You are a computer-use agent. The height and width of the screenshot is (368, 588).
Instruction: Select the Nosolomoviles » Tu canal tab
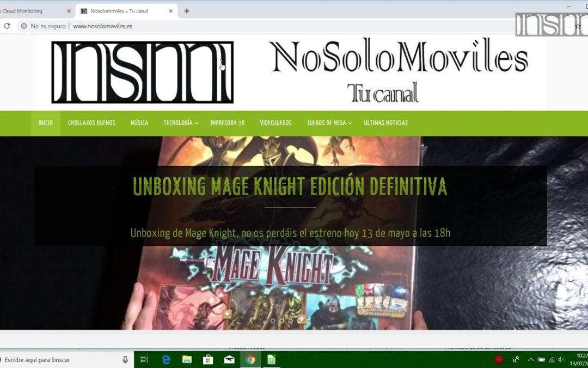point(126,11)
